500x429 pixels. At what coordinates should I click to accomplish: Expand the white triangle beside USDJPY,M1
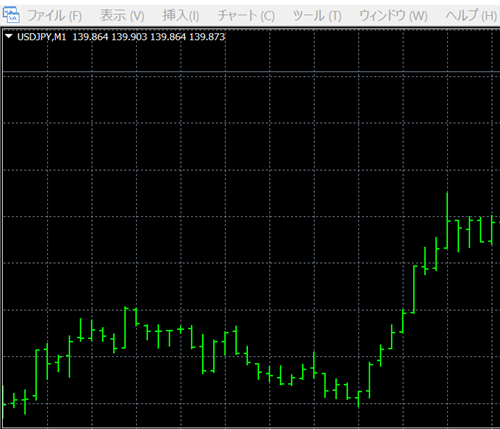[9, 36]
